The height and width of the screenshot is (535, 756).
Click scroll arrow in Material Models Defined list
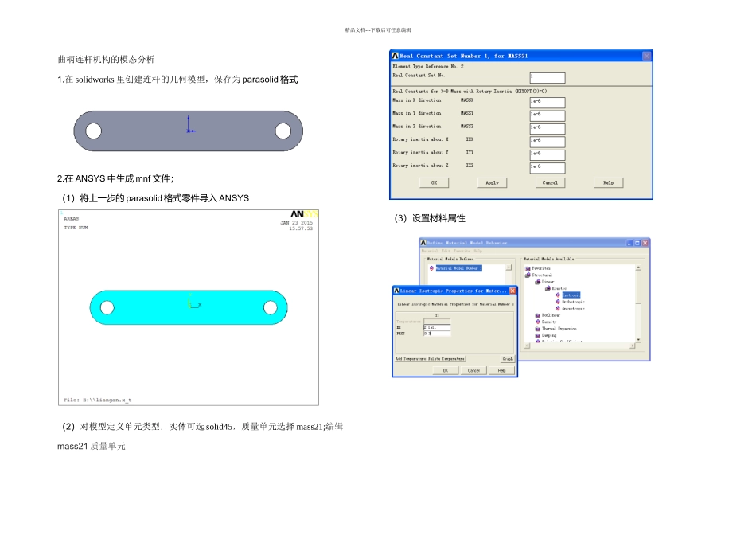point(509,267)
